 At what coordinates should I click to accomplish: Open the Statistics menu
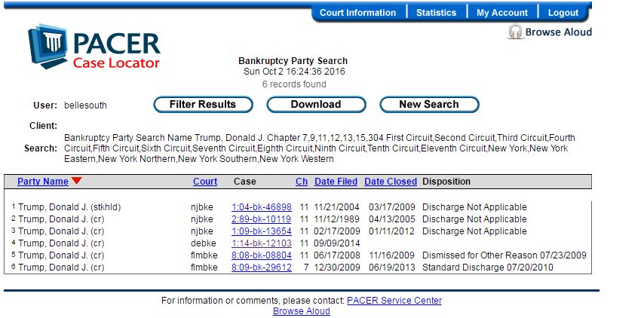(436, 13)
